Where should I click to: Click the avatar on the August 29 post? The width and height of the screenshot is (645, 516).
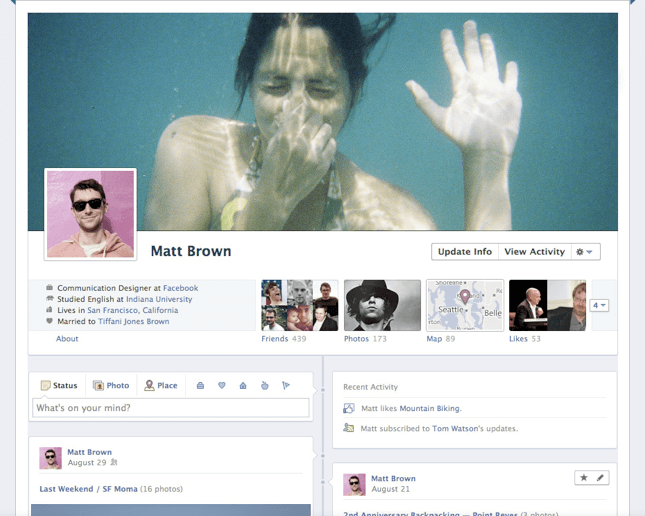[x=51, y=458]
